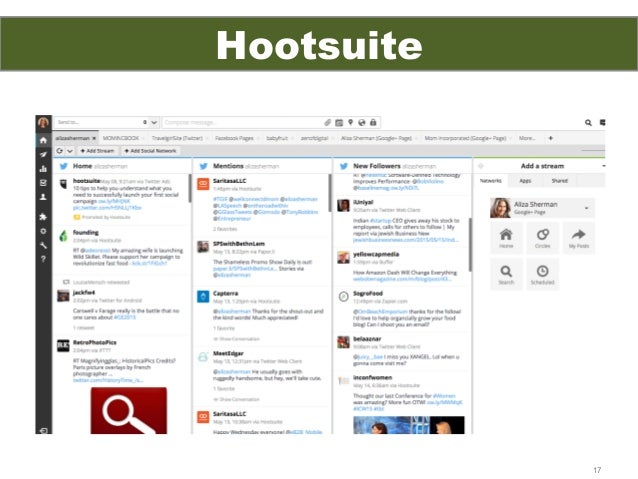Open the Add a stream options caret
638x479 pixels.
[x=603, y=166]
